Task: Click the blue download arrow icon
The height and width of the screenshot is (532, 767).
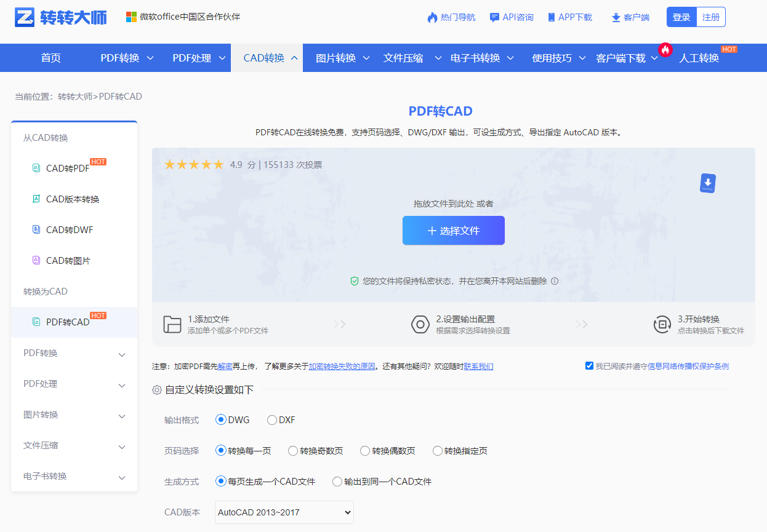Action: coord(707,183)
